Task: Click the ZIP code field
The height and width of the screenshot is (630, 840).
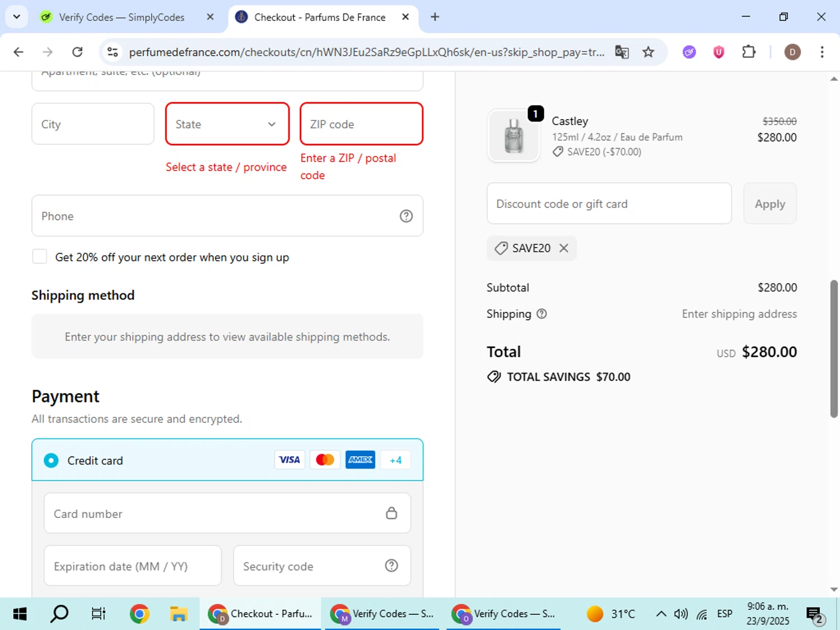Action: point(361,124)
